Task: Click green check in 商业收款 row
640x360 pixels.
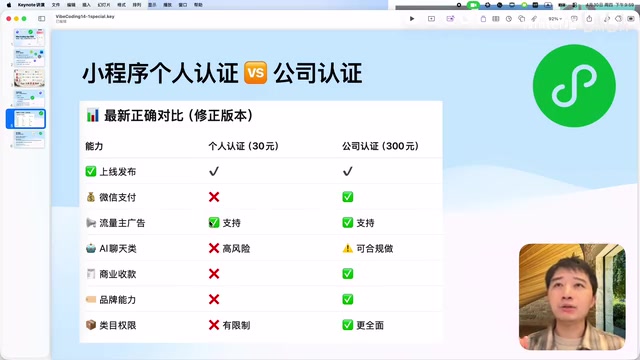Action: pos(348,274)
